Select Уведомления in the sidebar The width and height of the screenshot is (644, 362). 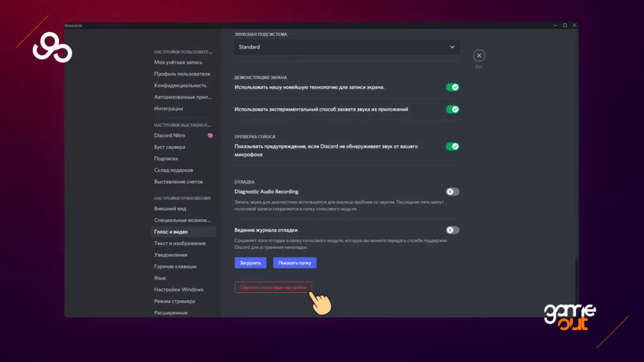171,255
